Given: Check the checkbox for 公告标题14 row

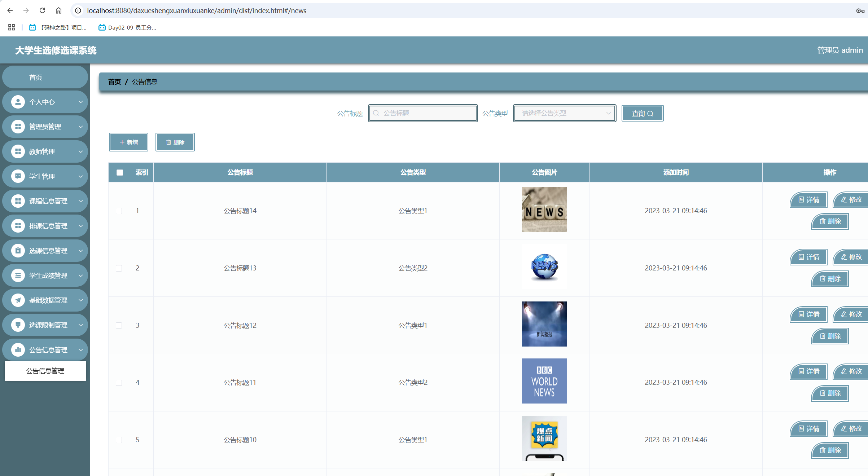Looking at the screenshot, I should (x=119, y=211).
